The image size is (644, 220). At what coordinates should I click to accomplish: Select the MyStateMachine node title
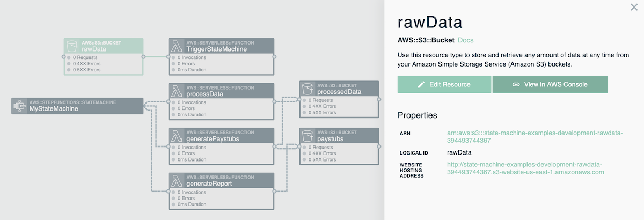coord(54,109)
